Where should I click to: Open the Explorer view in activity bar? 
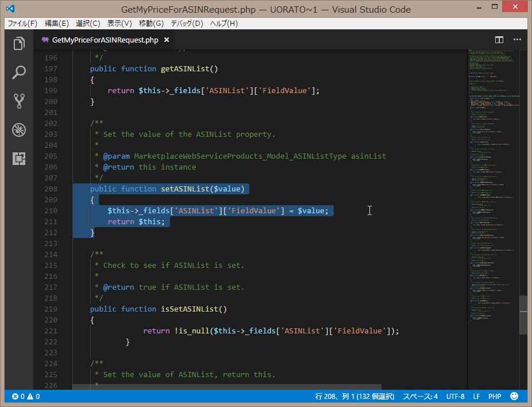coord(19,44)
